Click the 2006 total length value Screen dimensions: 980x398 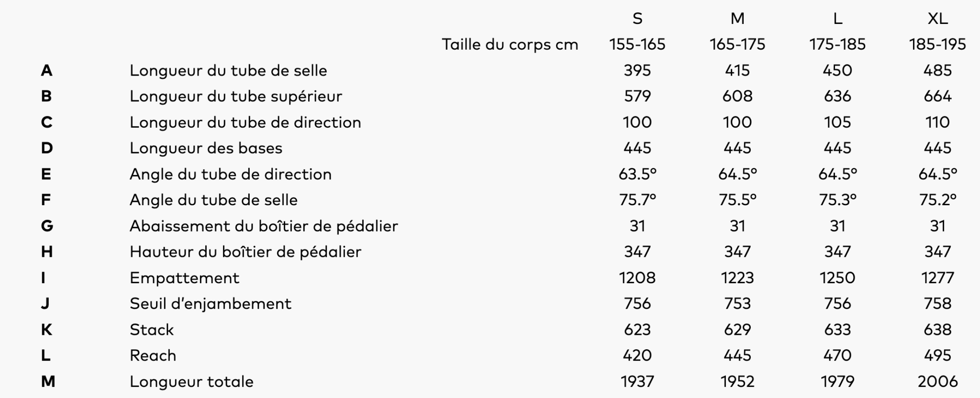937,382
